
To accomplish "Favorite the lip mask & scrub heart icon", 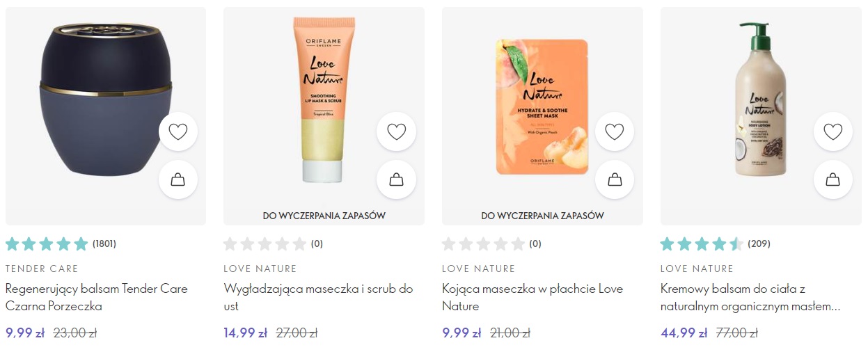I will tap(396, 131).
